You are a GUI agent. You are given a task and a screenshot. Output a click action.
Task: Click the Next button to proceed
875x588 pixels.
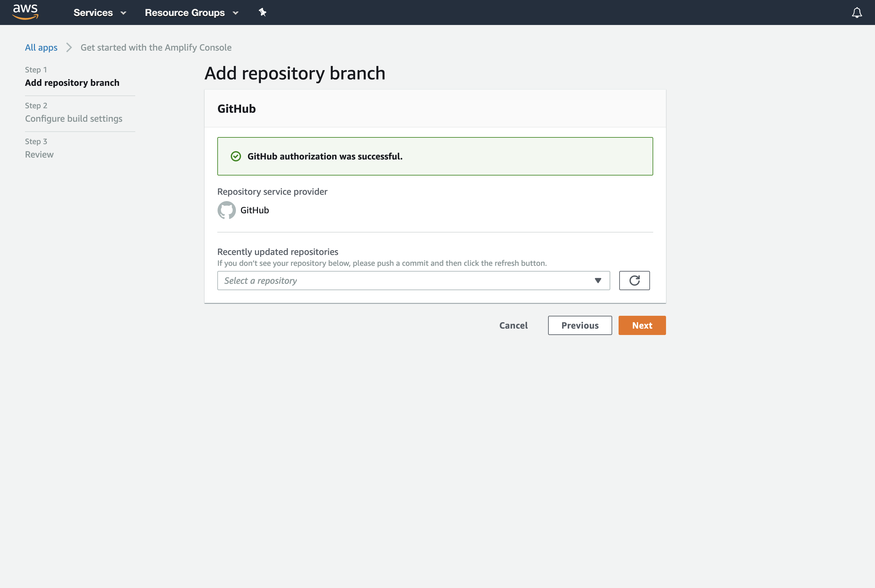(642, 325)
